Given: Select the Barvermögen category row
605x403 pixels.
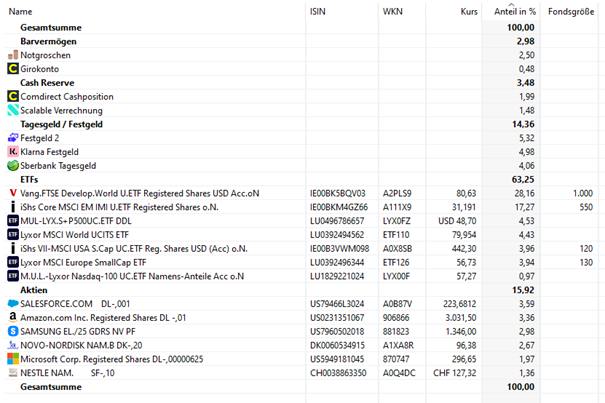Looking at the screenshot, I should [301, 41].
